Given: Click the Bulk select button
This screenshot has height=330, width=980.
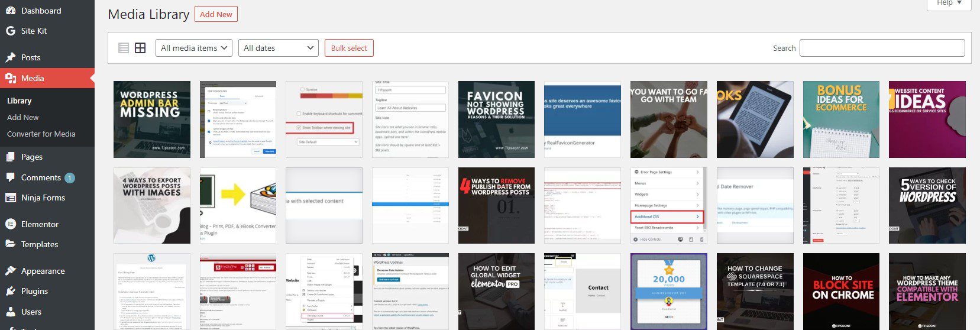Looking at the screenshot, I should click(349, 48).
